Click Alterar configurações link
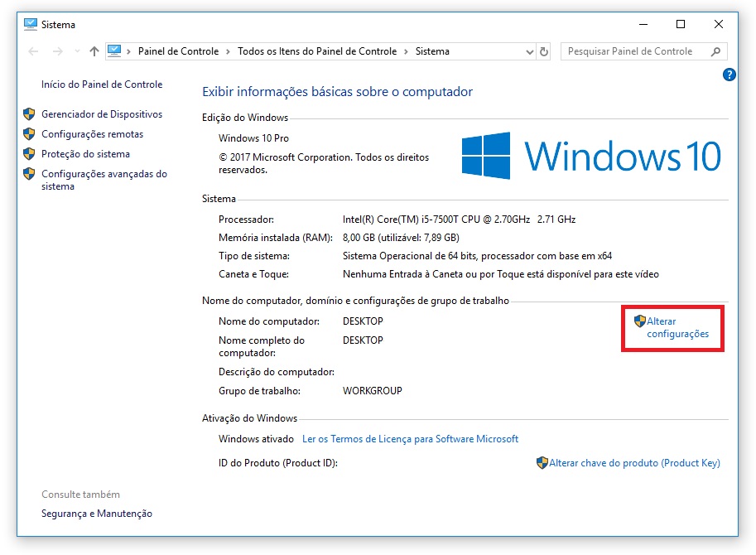This screenshot has height=555, width=756. click(677, 327)
